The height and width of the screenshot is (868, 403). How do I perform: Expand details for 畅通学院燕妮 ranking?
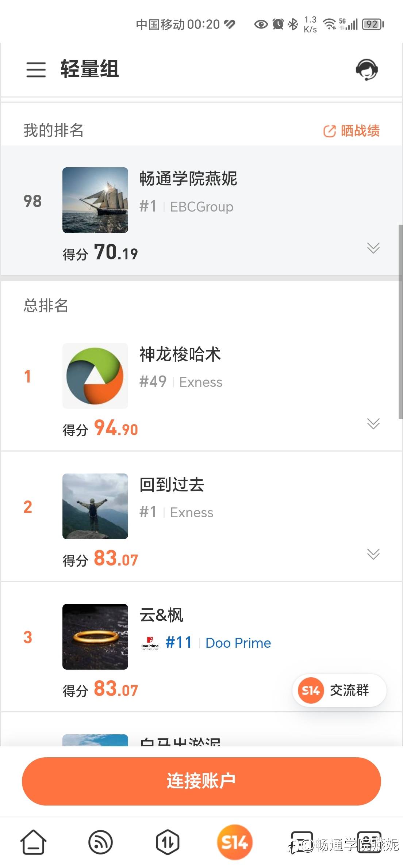pyautogui.click(x=373, y=248)
